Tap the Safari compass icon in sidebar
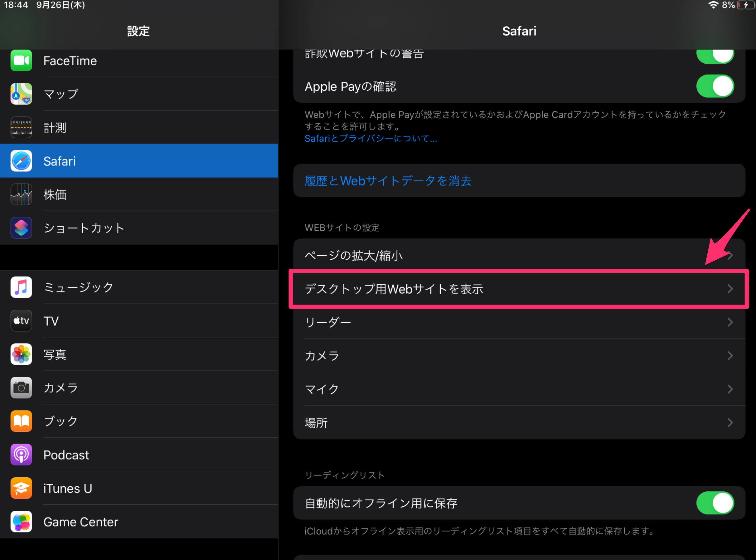This screenshot has width=756, height=560. coord(21,161)
